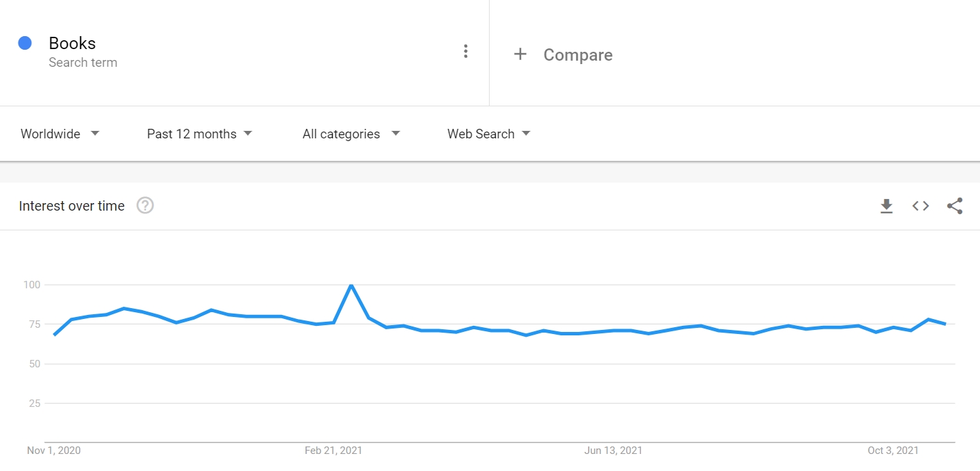Viewport: 980px width, 471px height.
Task: Open the embed code for the trends chart
Action: coord(920,205)
